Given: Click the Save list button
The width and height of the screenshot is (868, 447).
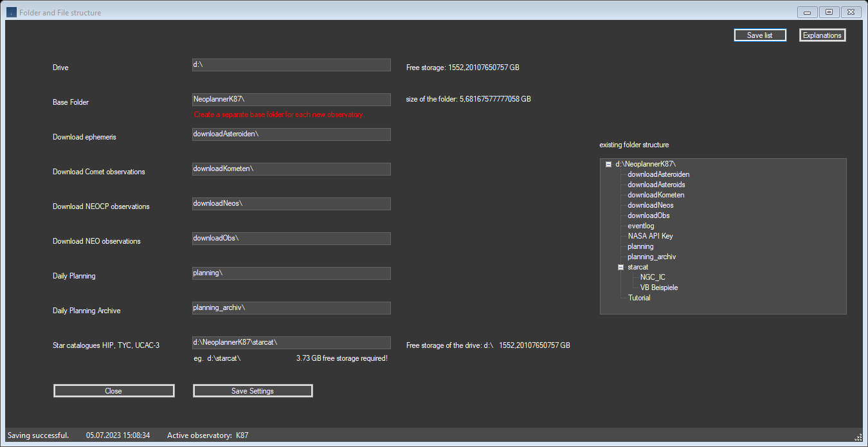Looking at the screenshot, I should (759, 35).
